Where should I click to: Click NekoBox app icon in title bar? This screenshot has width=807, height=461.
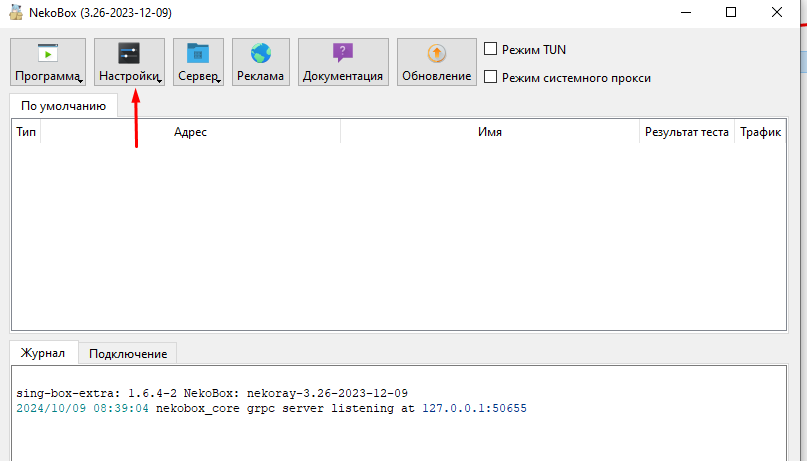14,12
